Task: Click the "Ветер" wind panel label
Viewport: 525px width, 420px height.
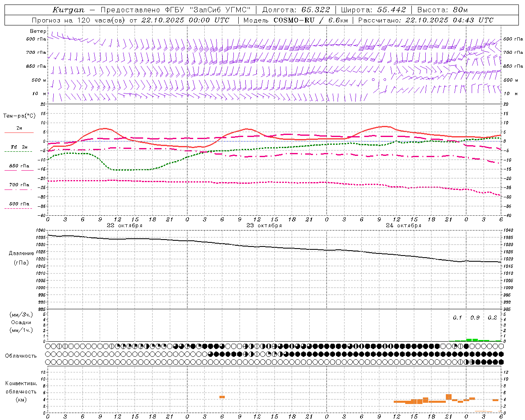Action: 38,31
